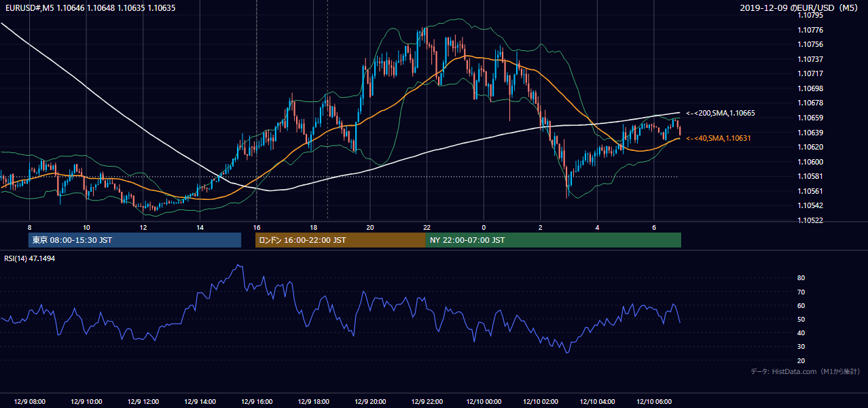Click the 12/9 20:00 bottom time label
868x408 pixels.
tap(369, 402)
